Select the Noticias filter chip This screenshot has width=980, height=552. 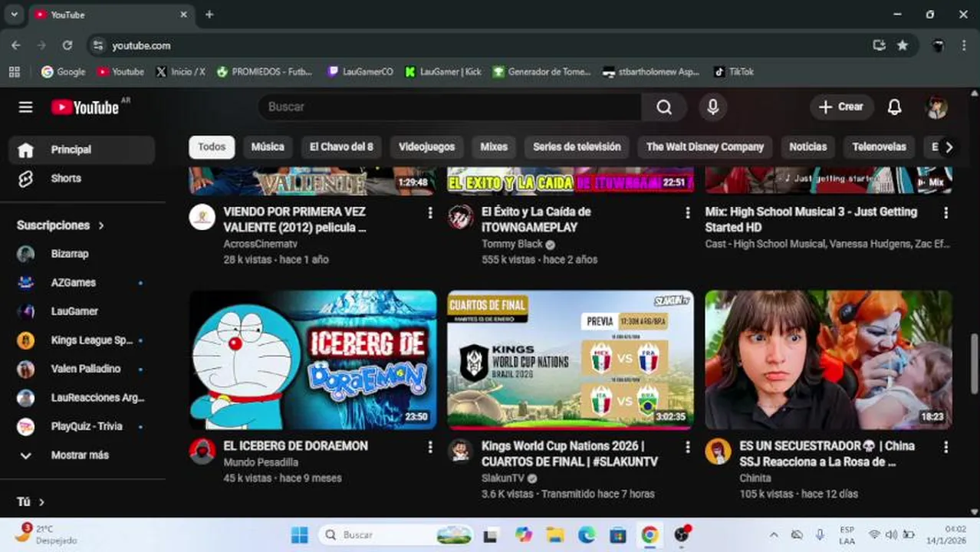[x=808, y=147]
